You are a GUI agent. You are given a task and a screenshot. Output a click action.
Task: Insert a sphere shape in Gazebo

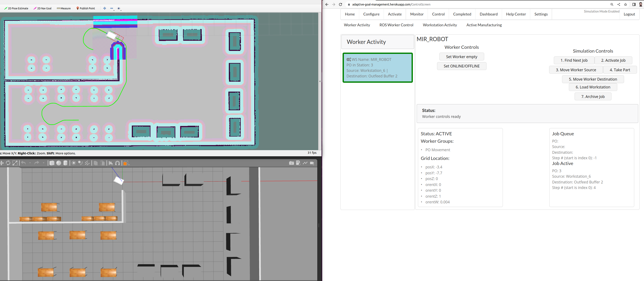[x=59, y=163]
